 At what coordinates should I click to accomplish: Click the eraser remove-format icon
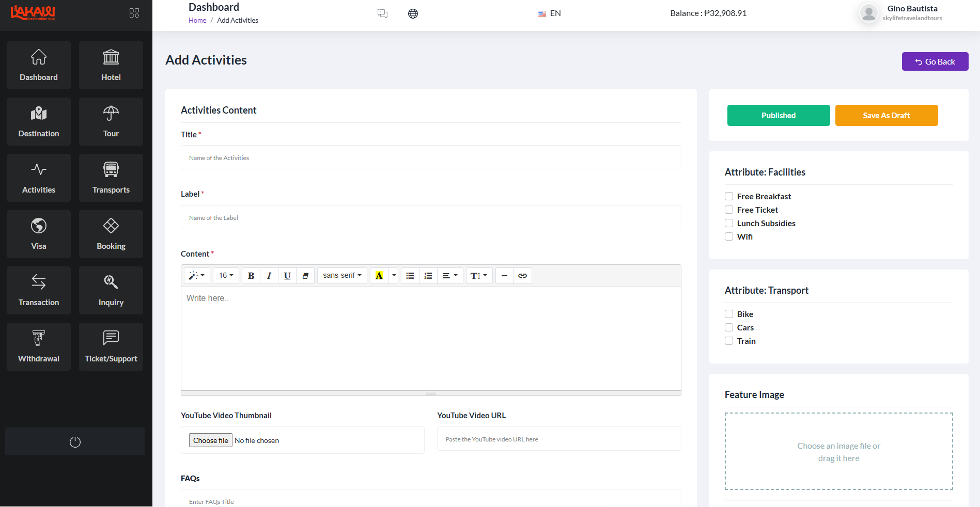pyautogui.click(x=305, y=276)
